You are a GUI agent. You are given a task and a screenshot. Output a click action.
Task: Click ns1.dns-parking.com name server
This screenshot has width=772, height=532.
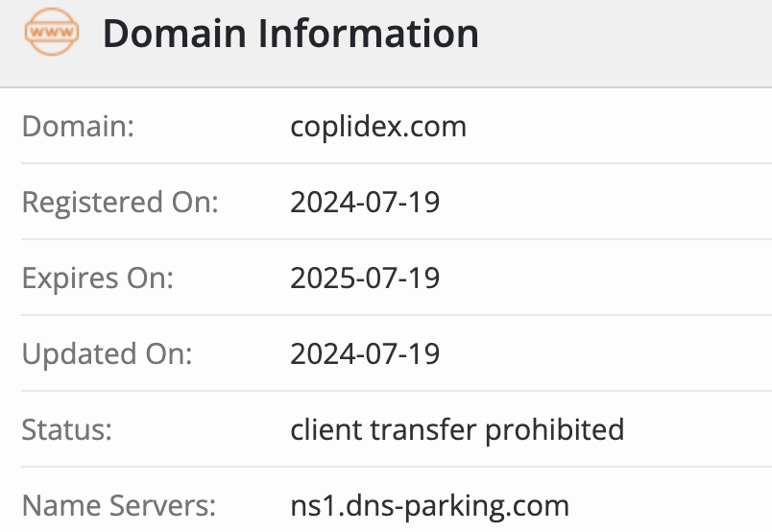(429, 506)
